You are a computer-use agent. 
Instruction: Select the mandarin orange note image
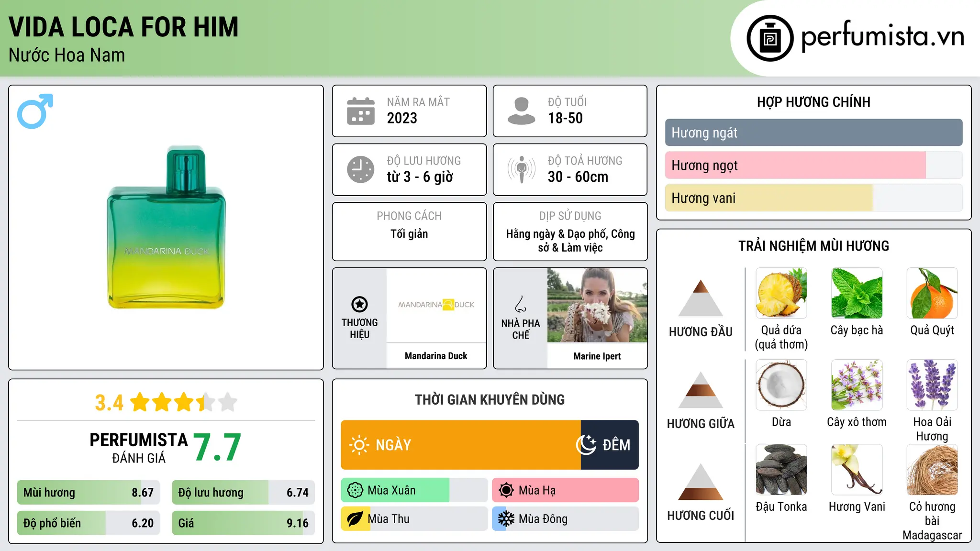pos(932,293)
